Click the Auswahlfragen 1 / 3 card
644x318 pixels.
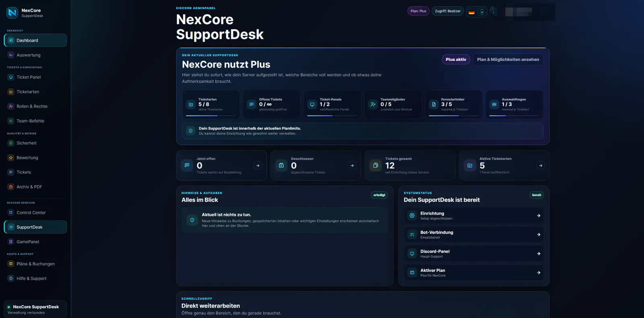coord(514,105)
